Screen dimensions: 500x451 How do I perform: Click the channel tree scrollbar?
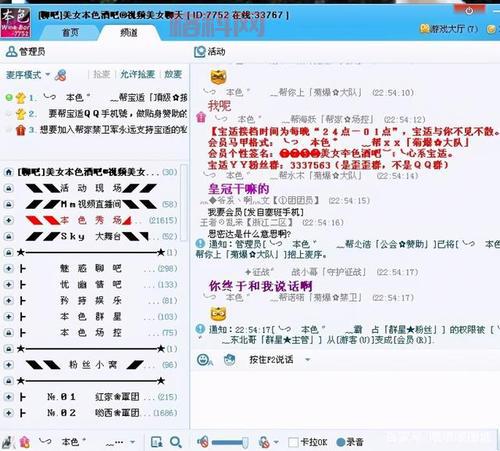coord(184,202)
